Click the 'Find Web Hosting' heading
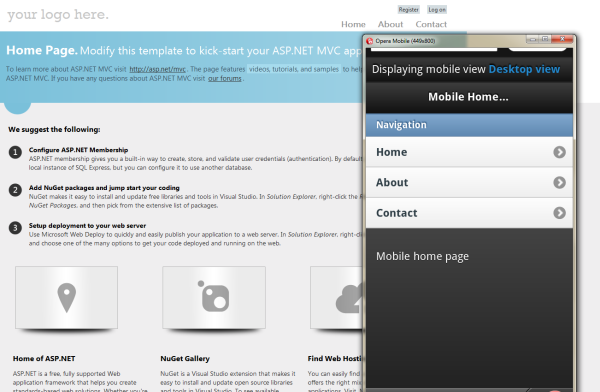 pyautogui.click(x=335, y=359)
